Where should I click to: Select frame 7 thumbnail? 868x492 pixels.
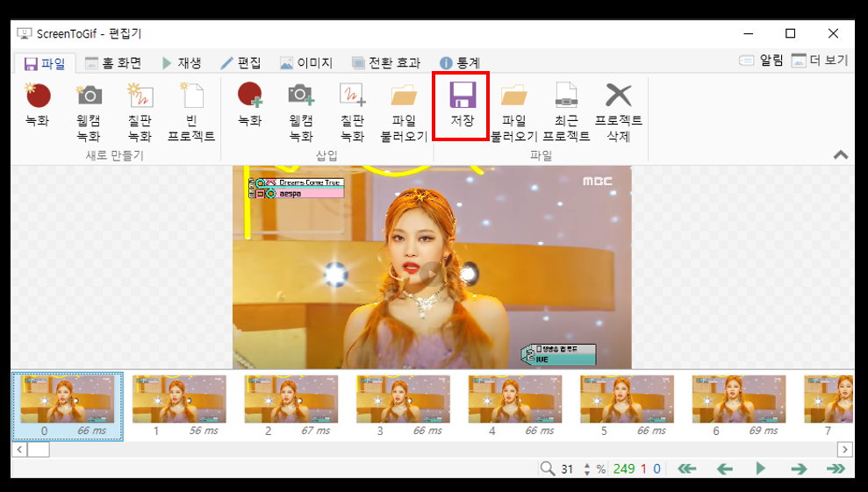point(829,406)
